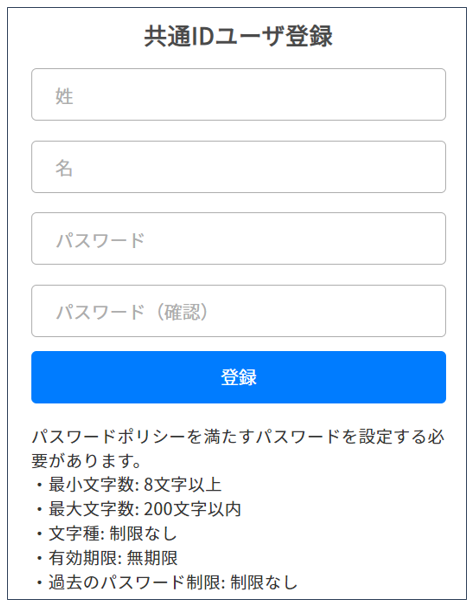
Task: Click the 8文字以上 value text
Action: click(x=183, y=485)
